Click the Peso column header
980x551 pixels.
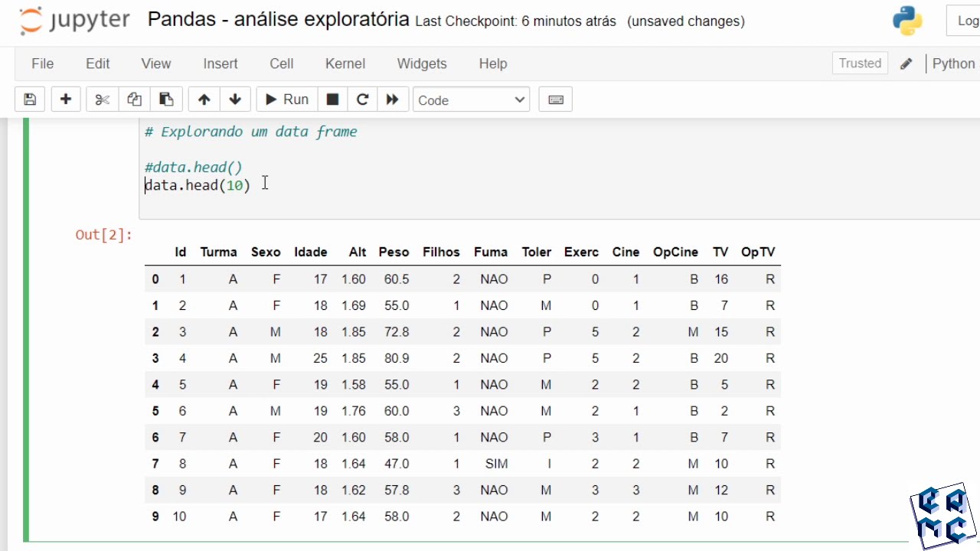394,252
